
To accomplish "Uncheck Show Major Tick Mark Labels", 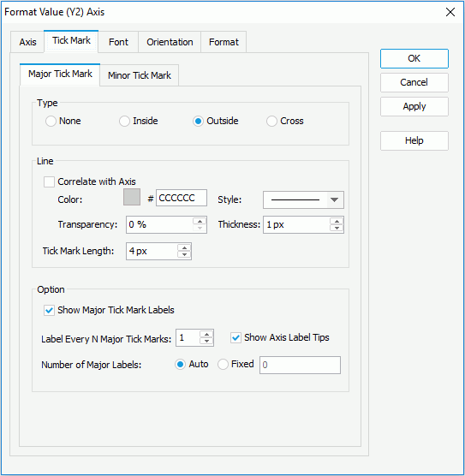I will pyautogui.click(x=49, y=310).
